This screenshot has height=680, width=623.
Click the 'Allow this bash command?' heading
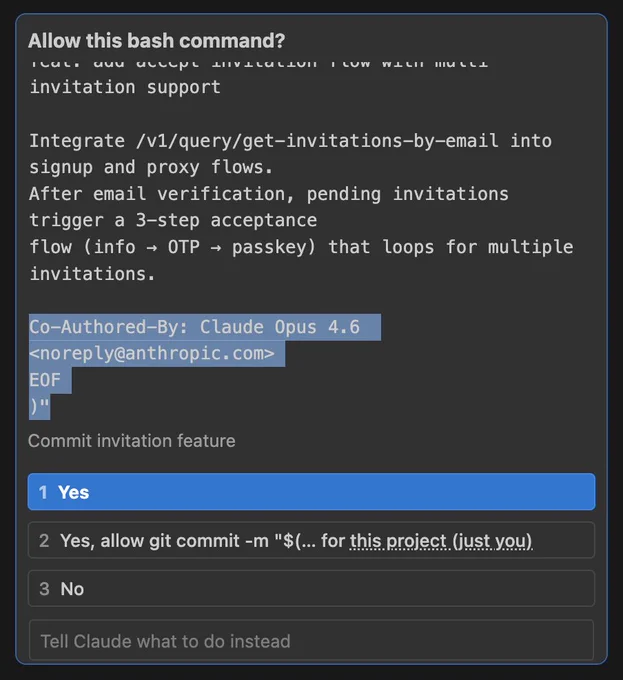tap(157, 41)
